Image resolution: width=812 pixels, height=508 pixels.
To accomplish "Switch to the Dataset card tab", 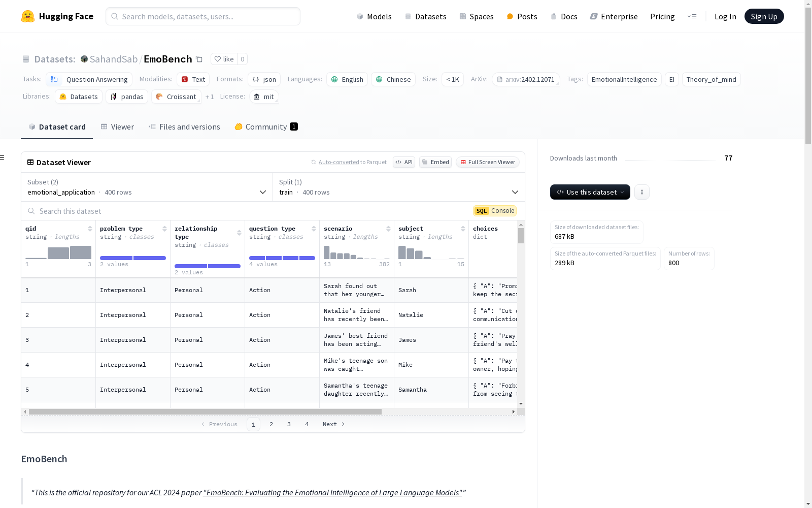I will tap(57, 127).
